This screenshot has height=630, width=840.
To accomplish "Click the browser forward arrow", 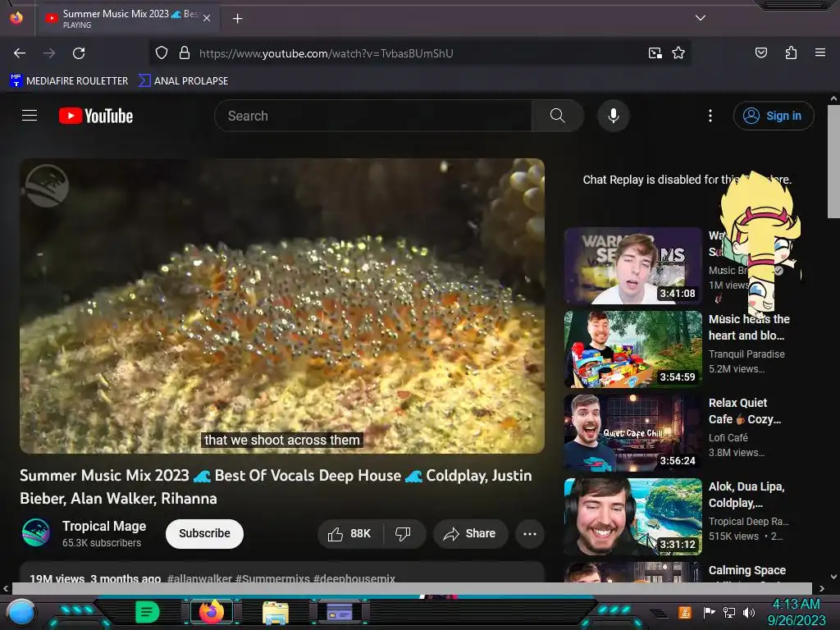I will pyautogui.click(x=49, y=53).
